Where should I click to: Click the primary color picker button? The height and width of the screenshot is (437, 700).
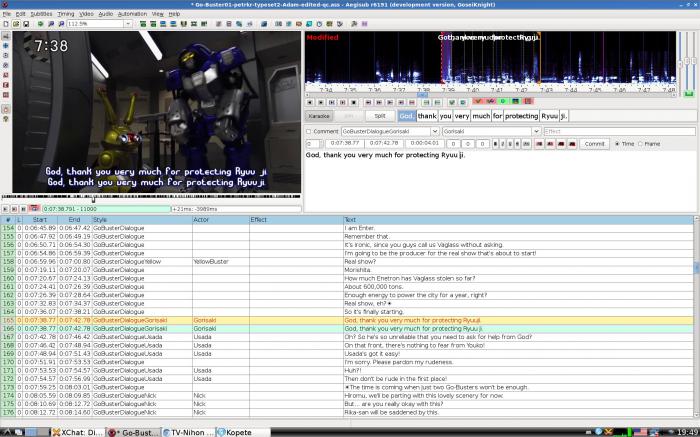(x=539, y=144)
